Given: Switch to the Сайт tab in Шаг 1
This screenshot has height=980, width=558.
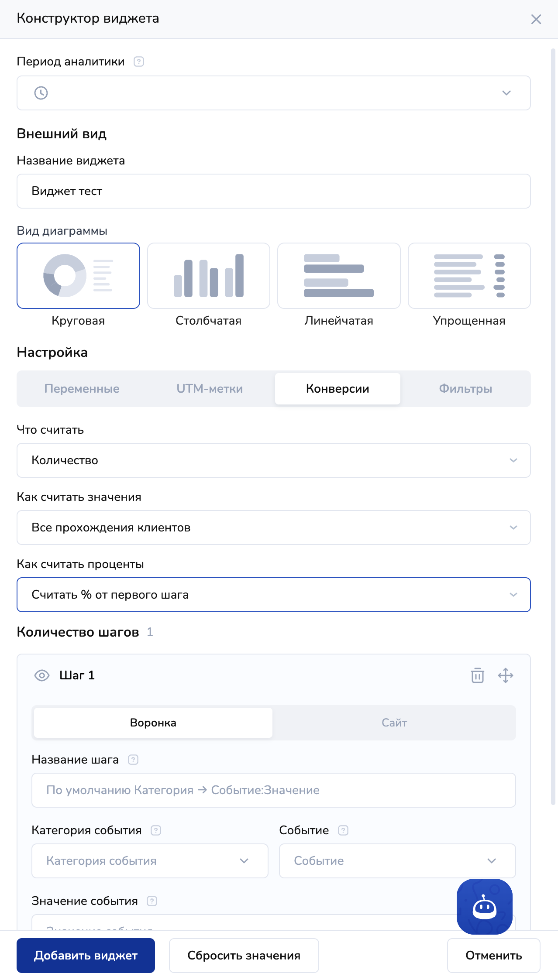Looking at the screenshot, I should [394, 723].
